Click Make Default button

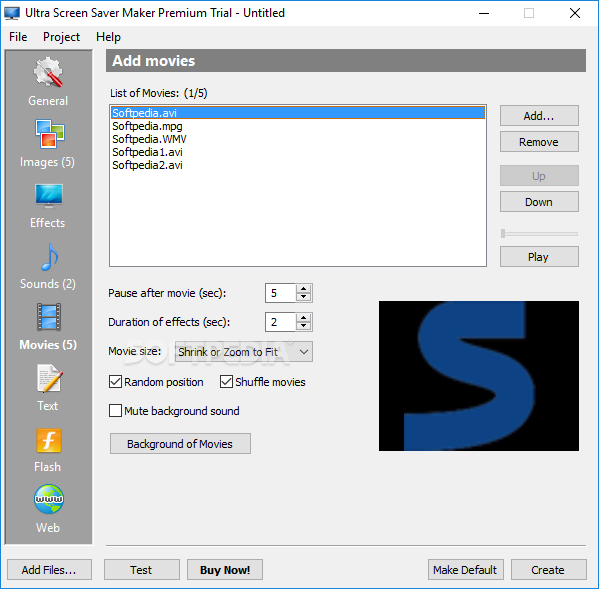click(466, 570)
